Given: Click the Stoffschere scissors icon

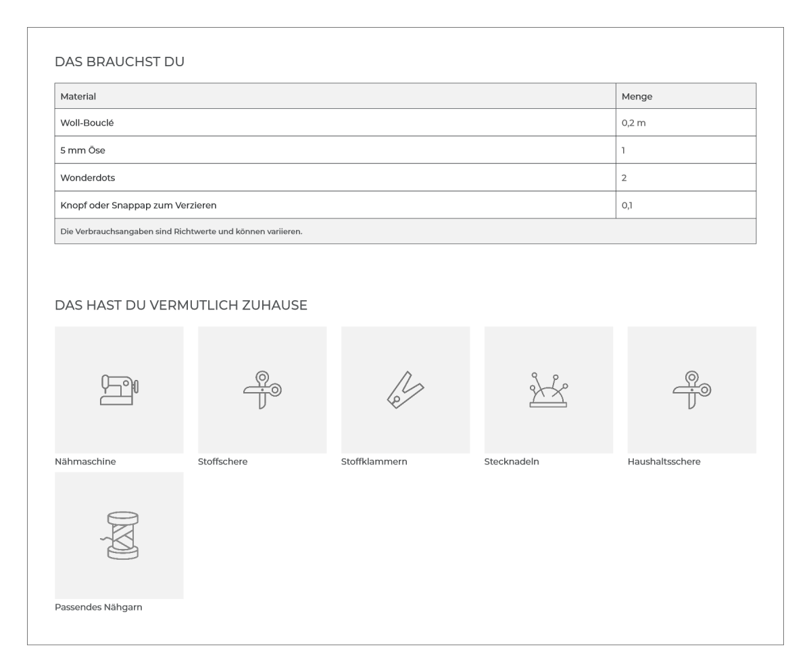Looking at the screenshot, I should coord(262,390).
